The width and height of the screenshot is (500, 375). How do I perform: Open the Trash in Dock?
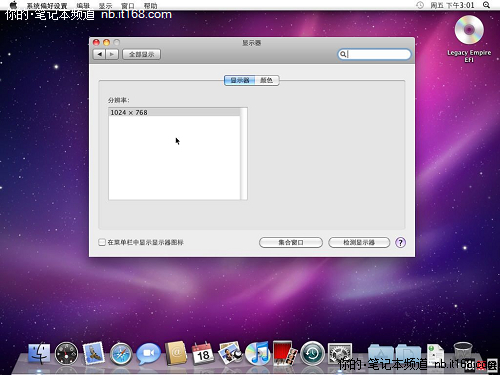(463, 353)
